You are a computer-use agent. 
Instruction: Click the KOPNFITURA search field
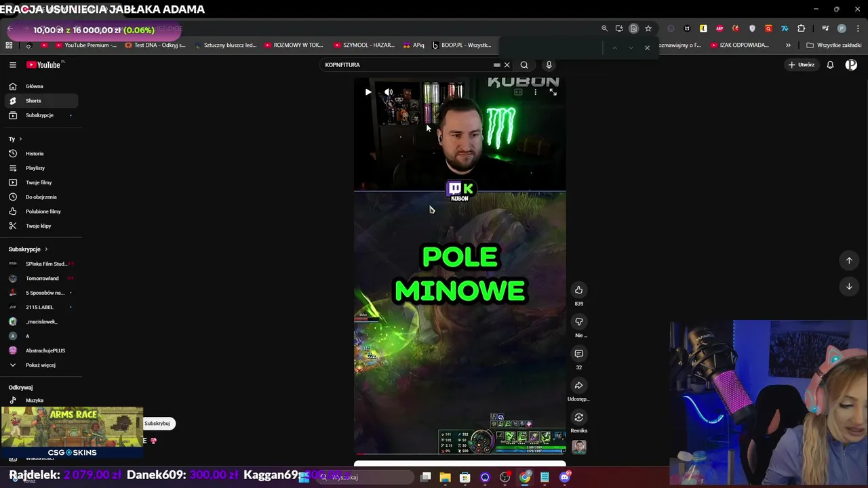(409, 65)
